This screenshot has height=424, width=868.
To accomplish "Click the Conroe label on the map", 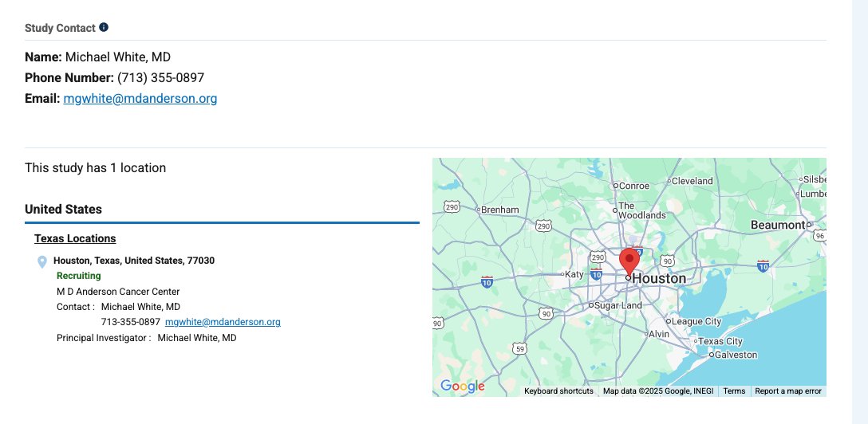I will pyautogui.click(x=633, y=186).
